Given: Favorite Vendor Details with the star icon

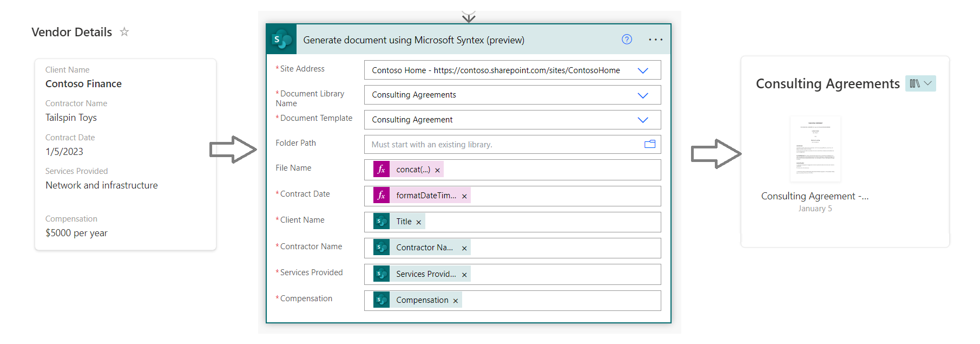Looking at the screenshot, I should tap(124, 32).
